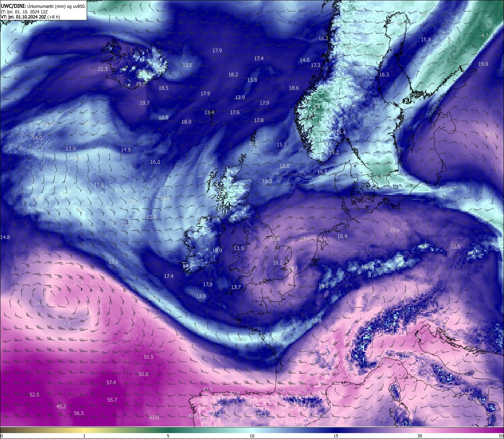Select the 14.9 map value

126,150
